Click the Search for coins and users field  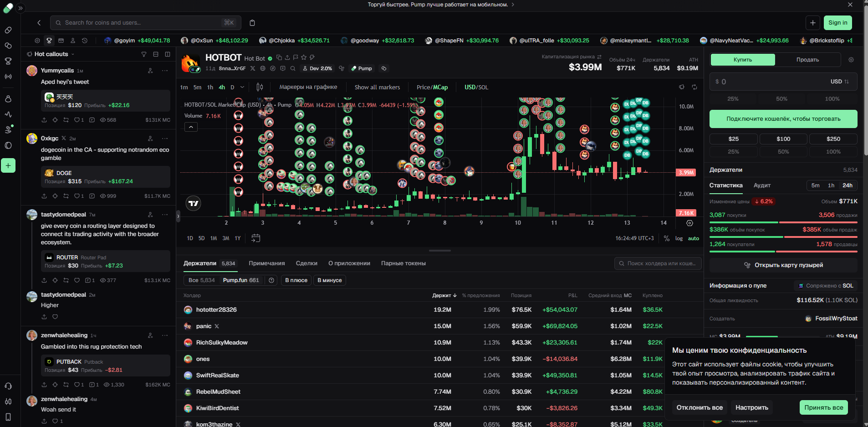pos(146,23)
